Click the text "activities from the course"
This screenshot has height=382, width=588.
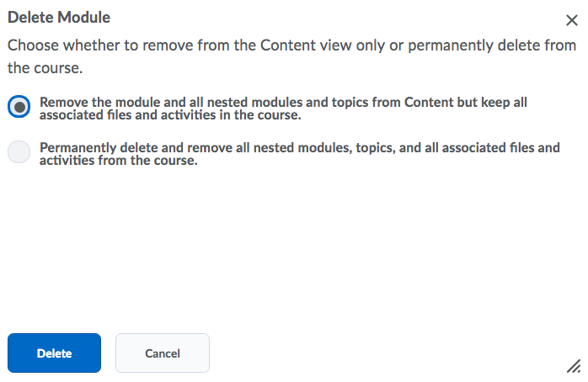(118, 161)
